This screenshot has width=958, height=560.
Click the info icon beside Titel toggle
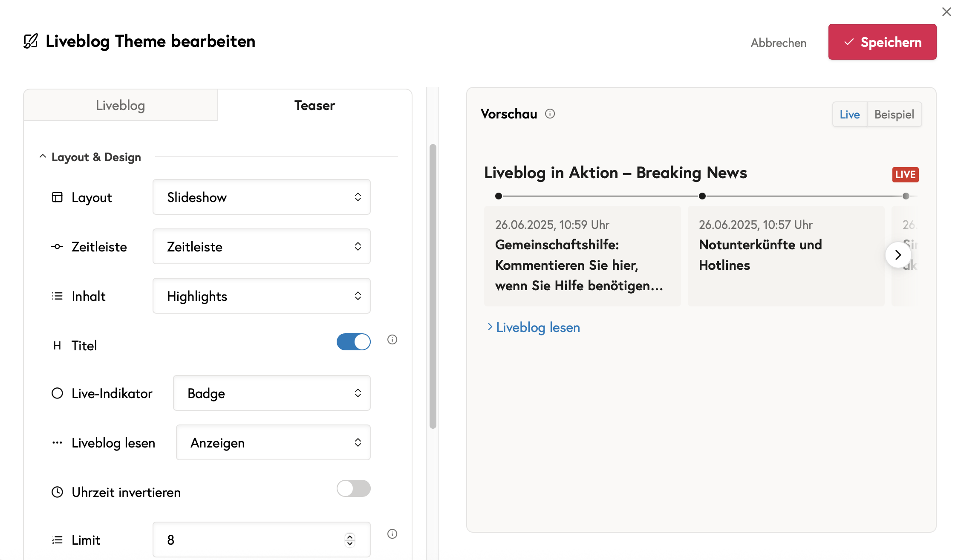392,340
